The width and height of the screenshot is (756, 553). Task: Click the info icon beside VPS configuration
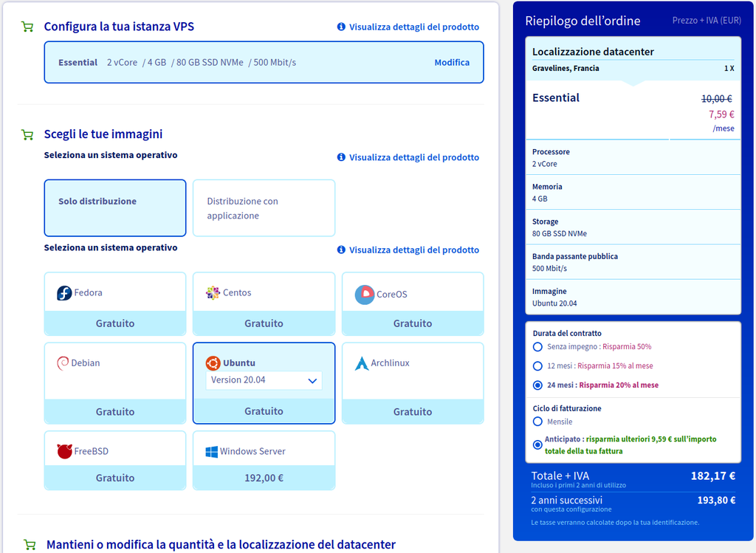tap(341, 27)
